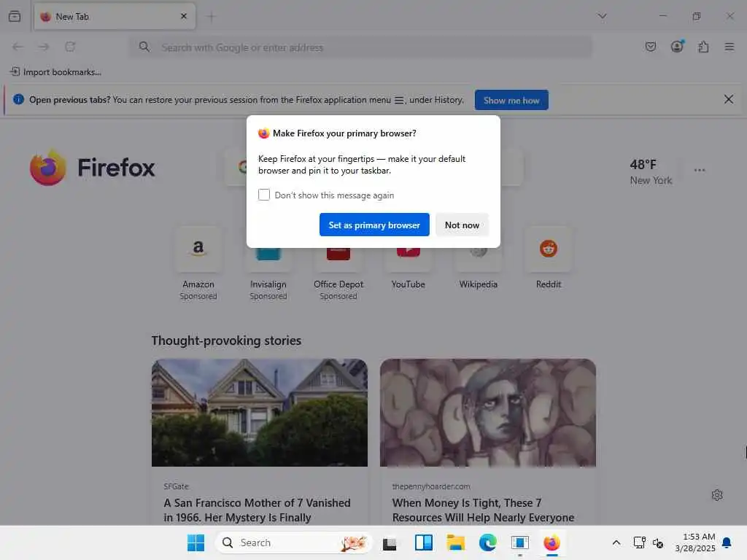Open When Money Is Tight story headline
Screen dimensions: 747x560
[x=483, y=510]
